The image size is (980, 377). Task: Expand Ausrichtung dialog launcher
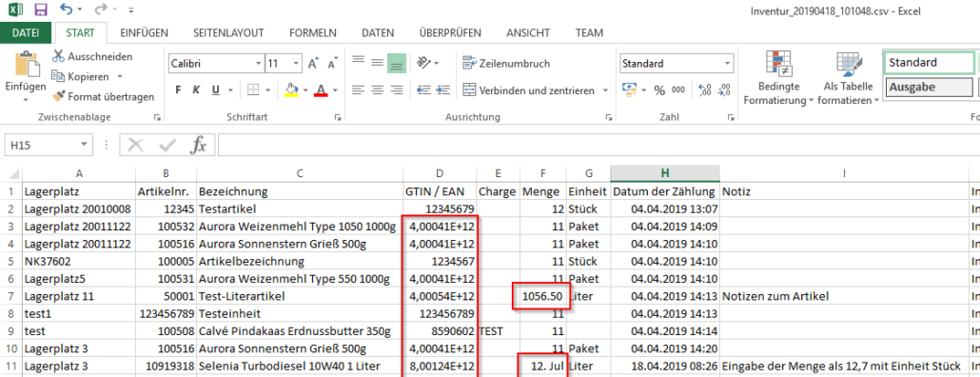coord(610,117)
